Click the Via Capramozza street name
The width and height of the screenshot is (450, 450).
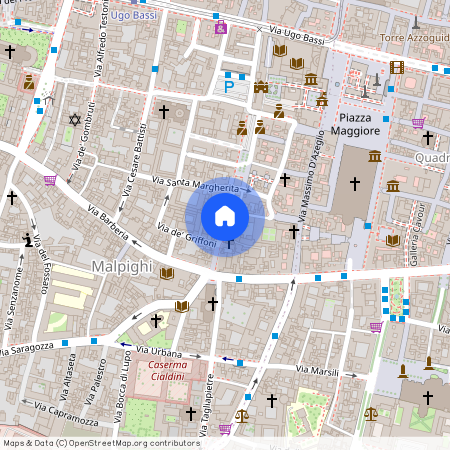pos(66,414)
